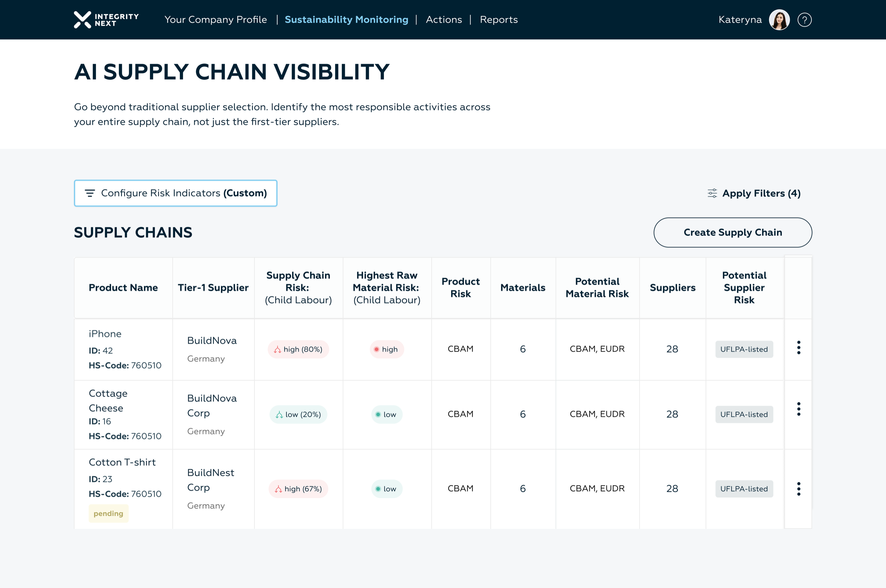886x588 pixels.
Task: Click ID: 16 in Cottage Cheese row
Action: coord(100,421)
